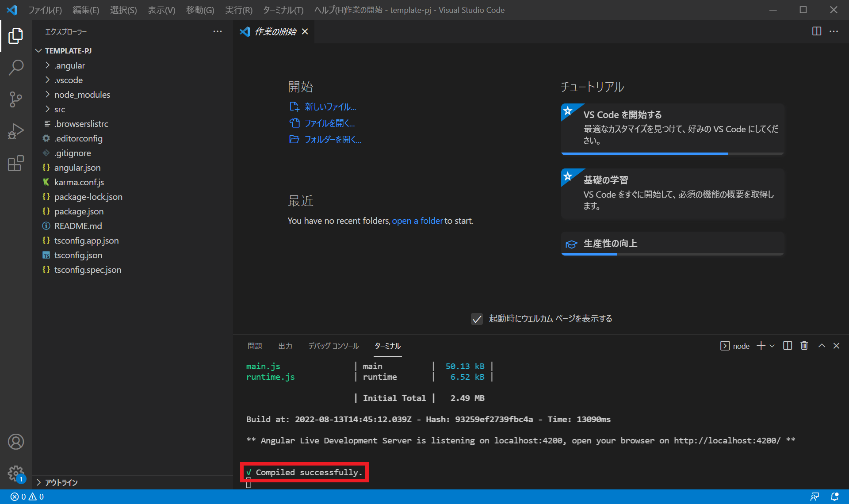The height and width of the screenshot is (504, 849).
Task: Expand the アウトライン outline section
Action: (x=61, y=482)
